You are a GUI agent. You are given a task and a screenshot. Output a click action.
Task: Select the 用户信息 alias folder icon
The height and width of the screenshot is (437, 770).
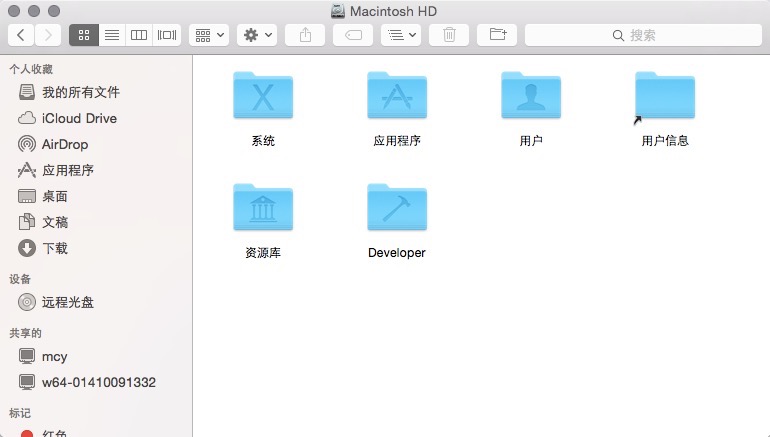(x=664, y=96)
